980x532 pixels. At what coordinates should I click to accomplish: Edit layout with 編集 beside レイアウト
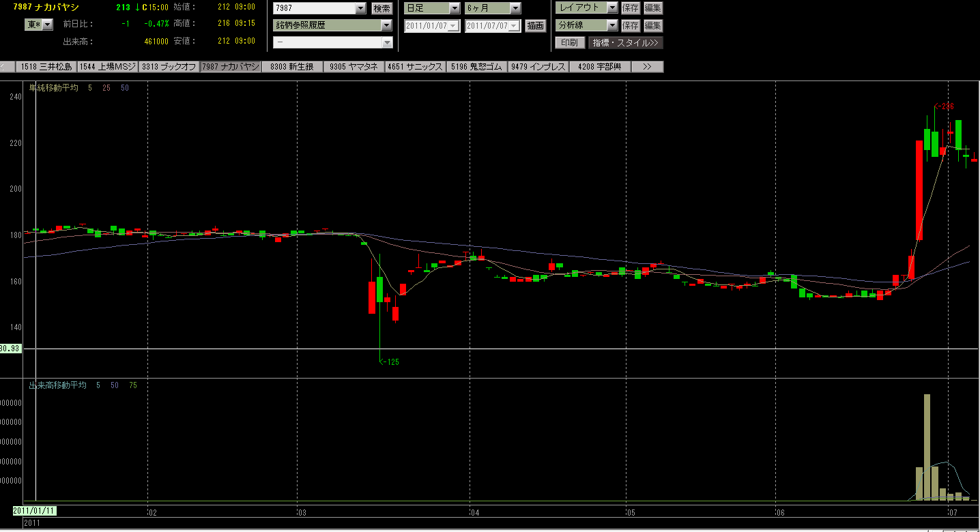(653, 8)
